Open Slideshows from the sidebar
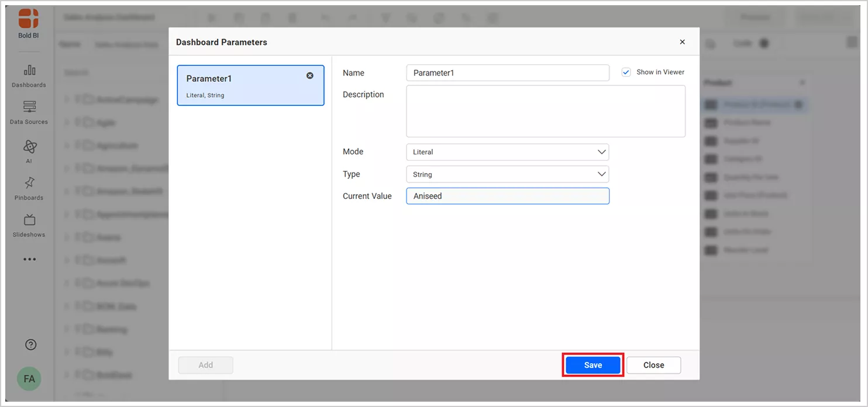This screenshot has height=407, width=868. 29,226
